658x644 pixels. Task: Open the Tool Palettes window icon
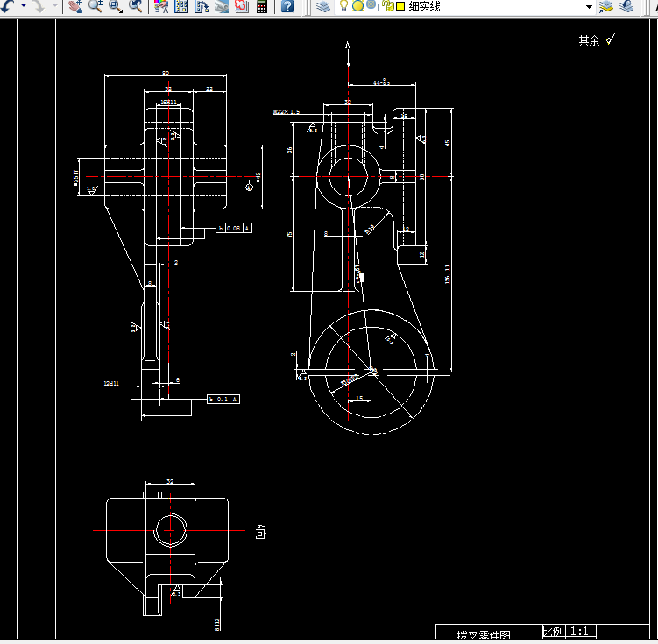pyautogui.click(x=202, y=6)
